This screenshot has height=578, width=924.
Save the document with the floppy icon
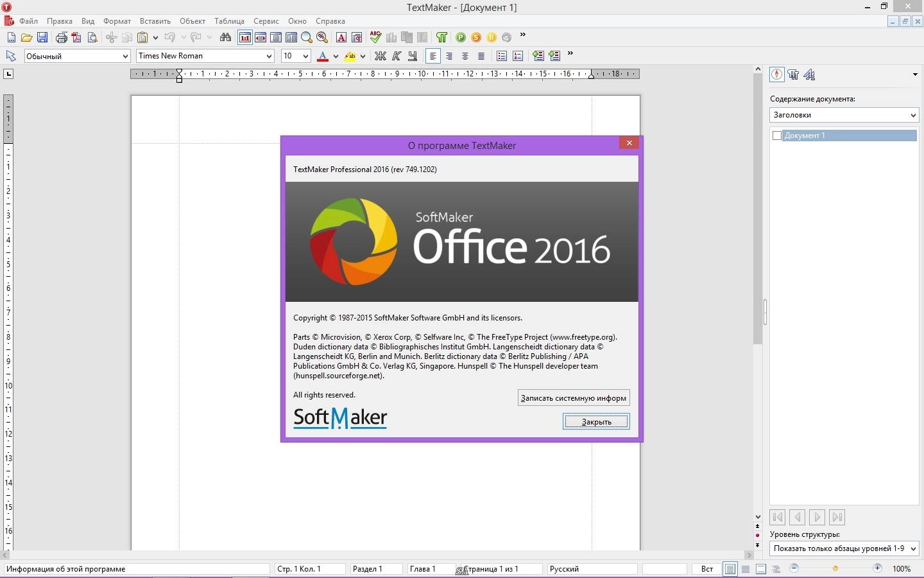click(42, 37)
